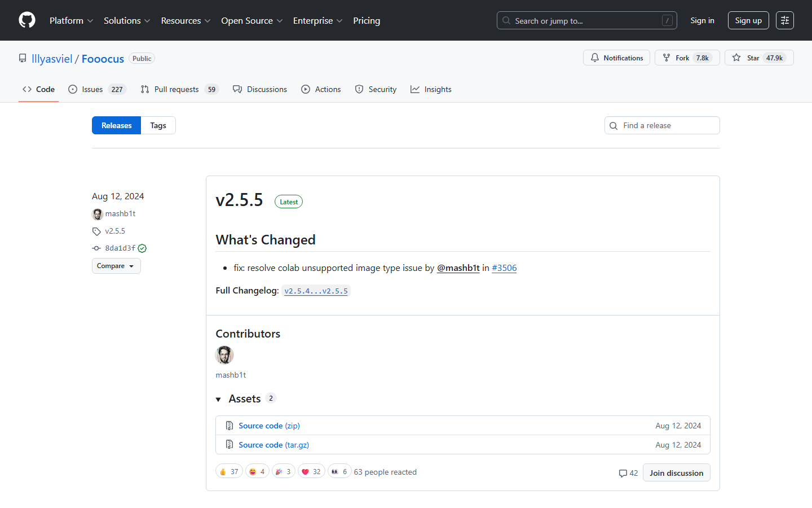Switch to the Tags tab

pos(158,125)
